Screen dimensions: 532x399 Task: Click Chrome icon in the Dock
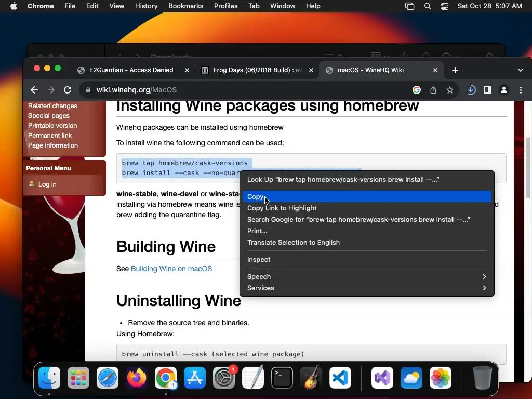coord(166,378)
